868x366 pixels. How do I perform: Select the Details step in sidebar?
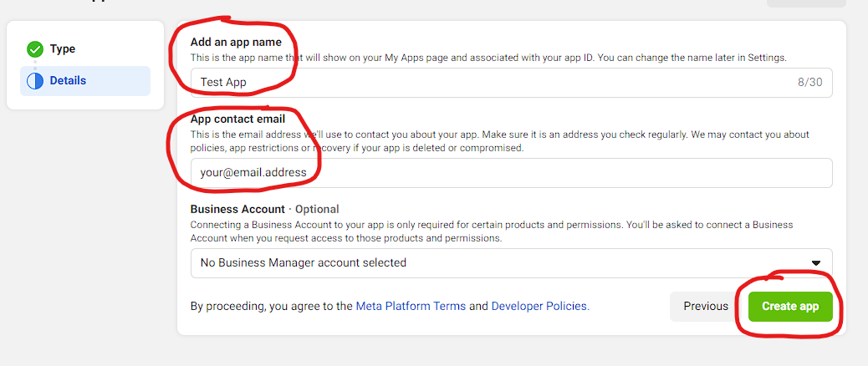point(85,81)
